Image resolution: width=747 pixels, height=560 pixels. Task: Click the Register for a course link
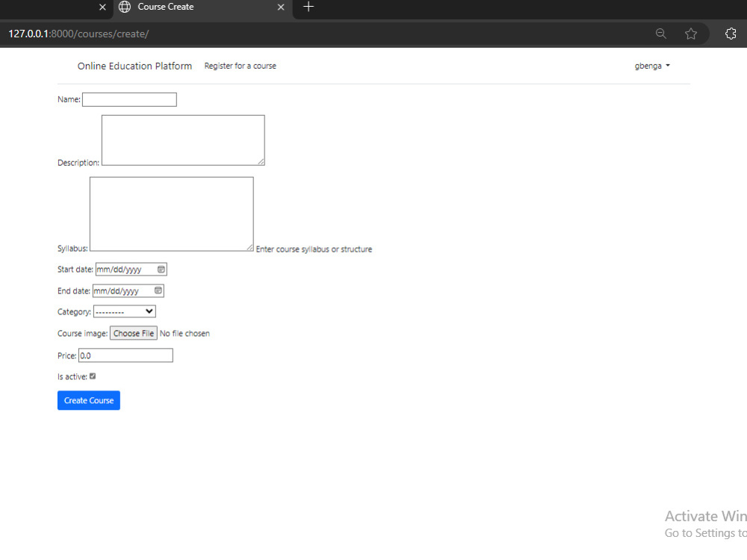[240, 66]
